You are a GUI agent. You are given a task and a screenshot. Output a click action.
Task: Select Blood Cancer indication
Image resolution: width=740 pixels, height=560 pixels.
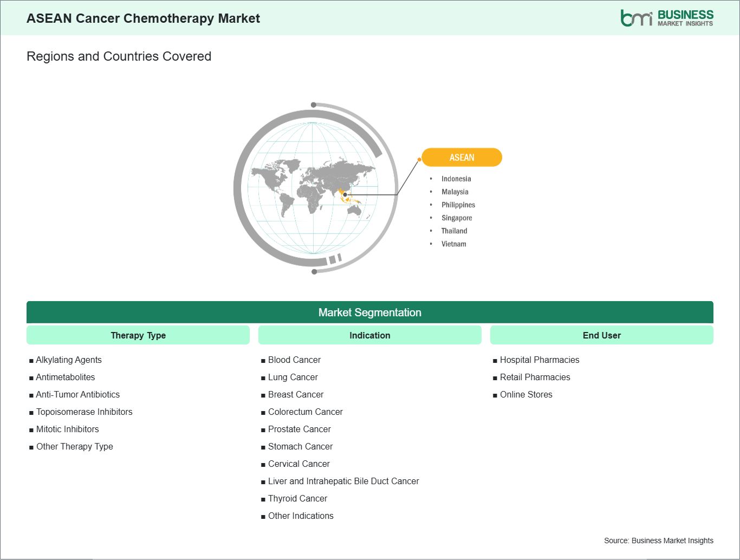click(x=294, y=360)
